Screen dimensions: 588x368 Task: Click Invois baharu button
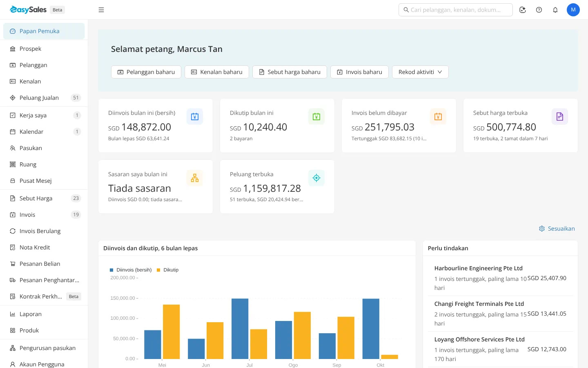pos(359,72)
